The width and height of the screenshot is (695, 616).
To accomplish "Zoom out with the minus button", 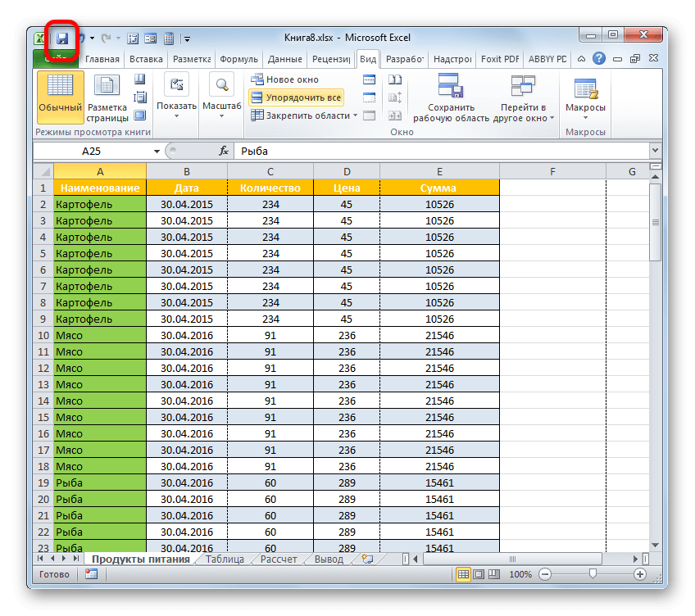I will point(545,574).
